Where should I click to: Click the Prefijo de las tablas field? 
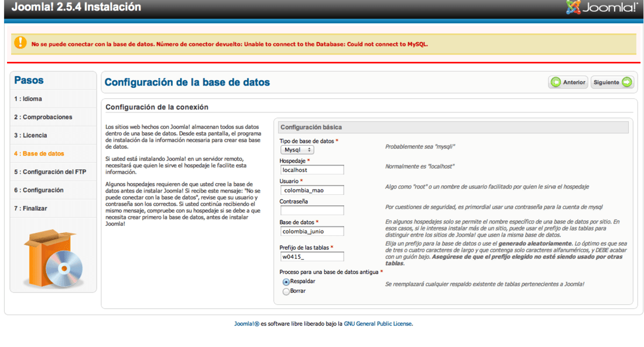312,257
